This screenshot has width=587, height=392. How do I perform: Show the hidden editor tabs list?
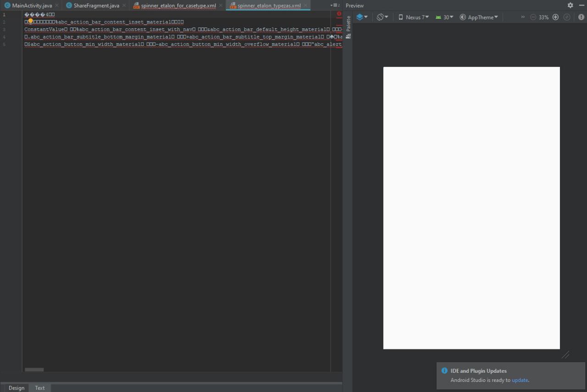pyautogui.click(x=335, y=6)
